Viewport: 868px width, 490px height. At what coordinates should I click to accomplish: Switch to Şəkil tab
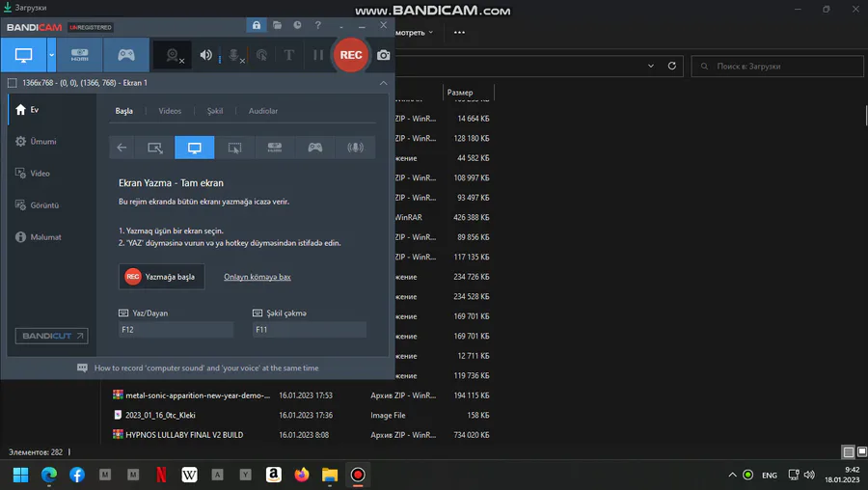click(x=215, y=111)
